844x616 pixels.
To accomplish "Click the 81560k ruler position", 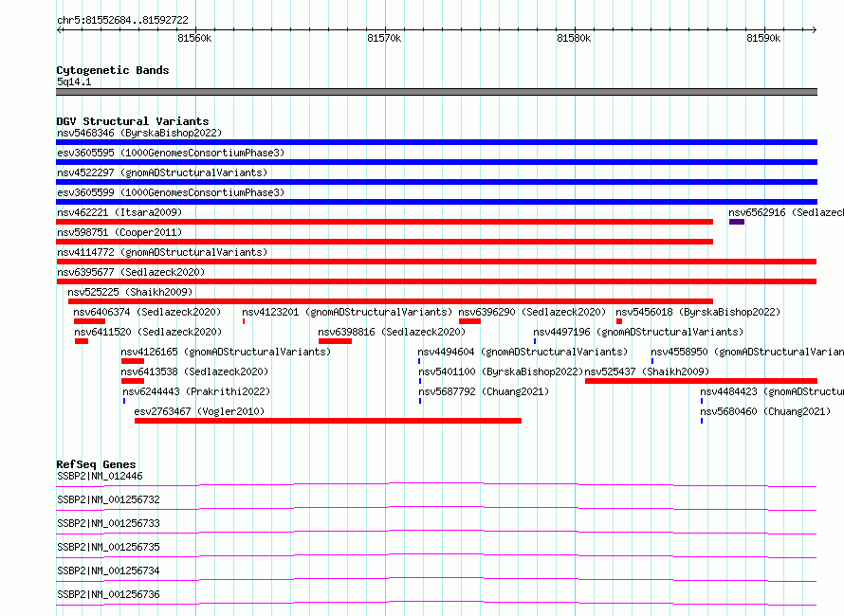I will point(194,38).
